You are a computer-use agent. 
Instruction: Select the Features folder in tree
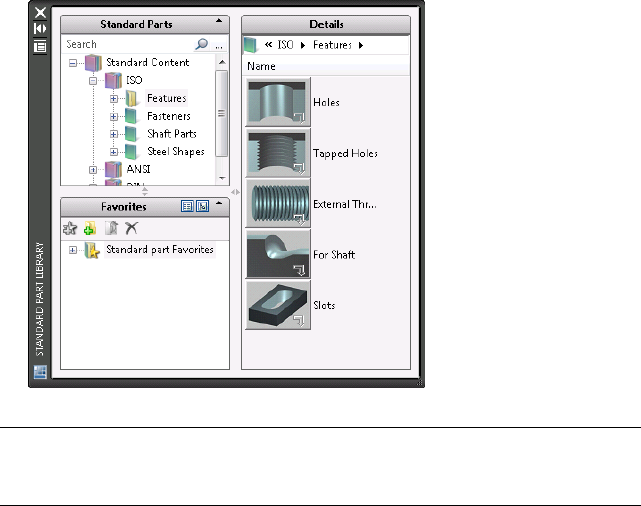pos(166,98)
